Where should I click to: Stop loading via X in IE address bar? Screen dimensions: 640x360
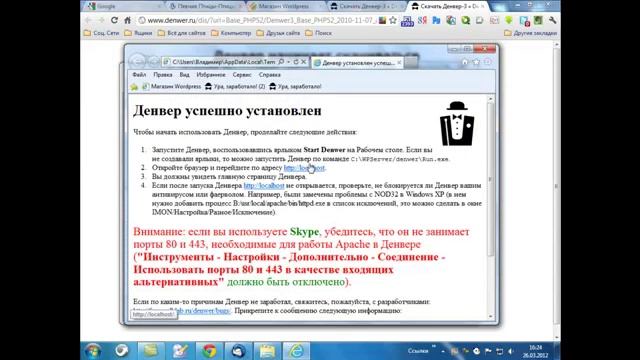pos(304,62)
